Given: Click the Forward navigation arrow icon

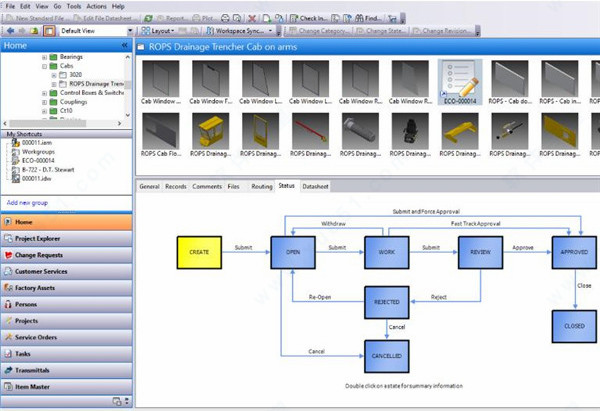Looking at the screenshot, I should pyautogui.click(x=23, y=31).
